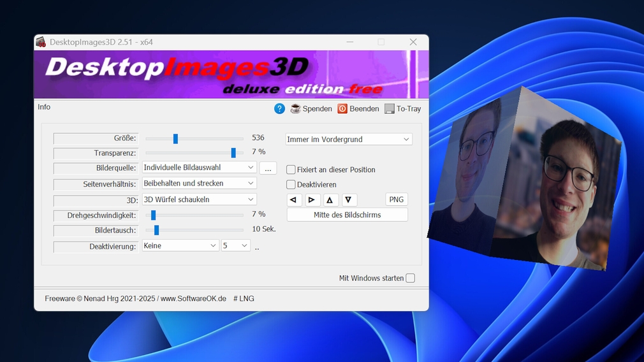Click the # LNG language link
The width and height of the screenshot is (644, 362).
pos(244,299)
